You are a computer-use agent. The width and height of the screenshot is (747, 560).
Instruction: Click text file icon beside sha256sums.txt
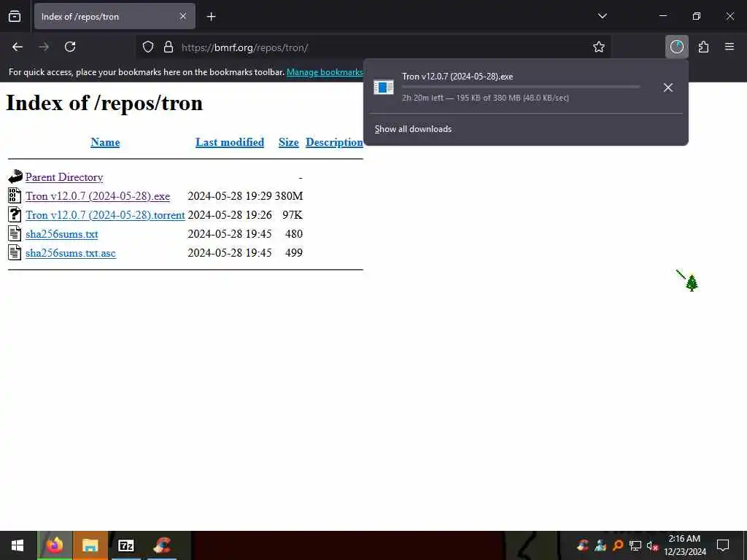click(x=15, y=233)
